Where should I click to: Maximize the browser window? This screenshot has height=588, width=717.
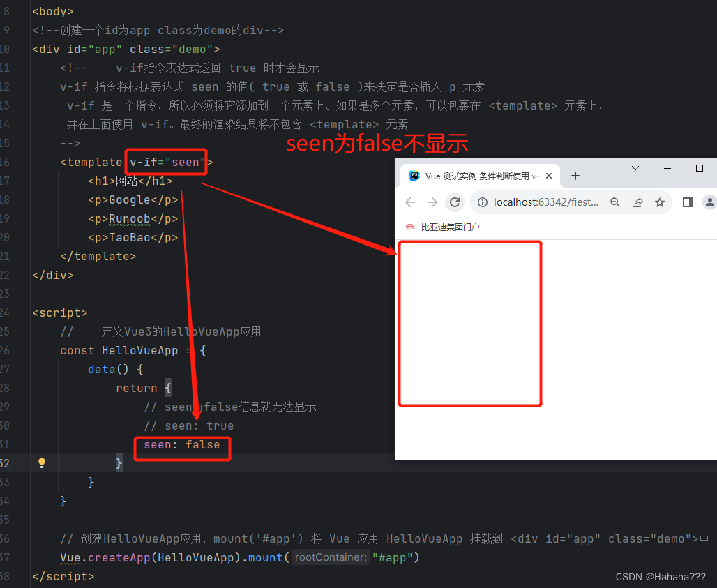pos(699,168)
